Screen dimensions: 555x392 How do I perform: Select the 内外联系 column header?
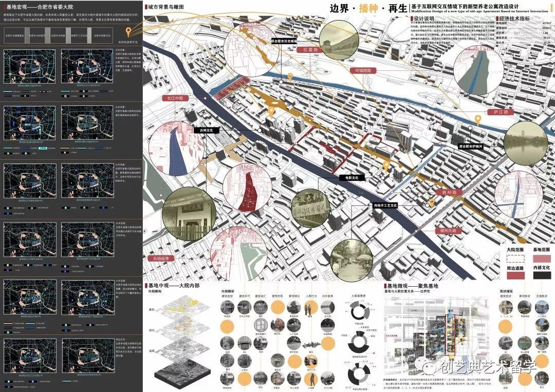click(x=328, y=296)
